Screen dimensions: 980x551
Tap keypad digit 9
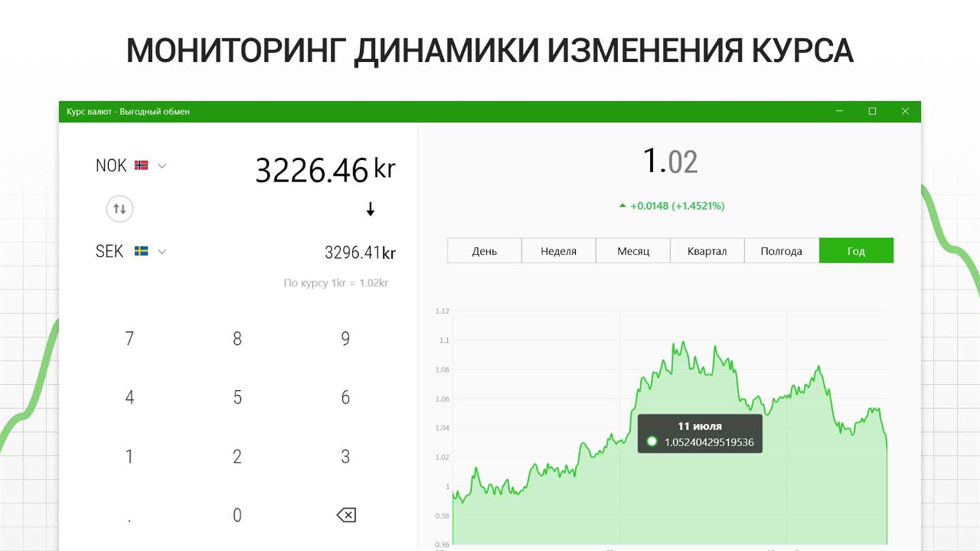pos(346,338)
